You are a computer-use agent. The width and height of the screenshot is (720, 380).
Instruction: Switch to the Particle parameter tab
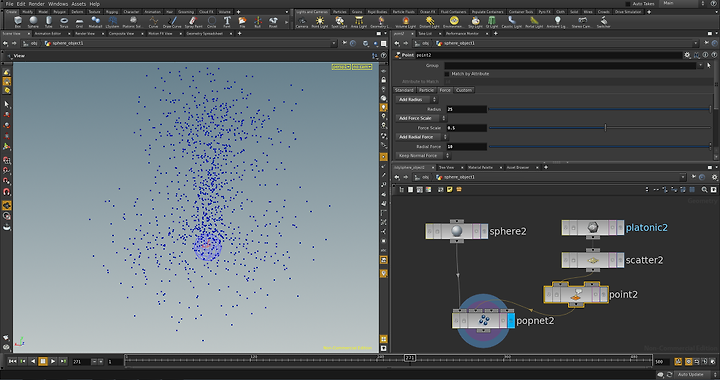(x=426, y=90)
